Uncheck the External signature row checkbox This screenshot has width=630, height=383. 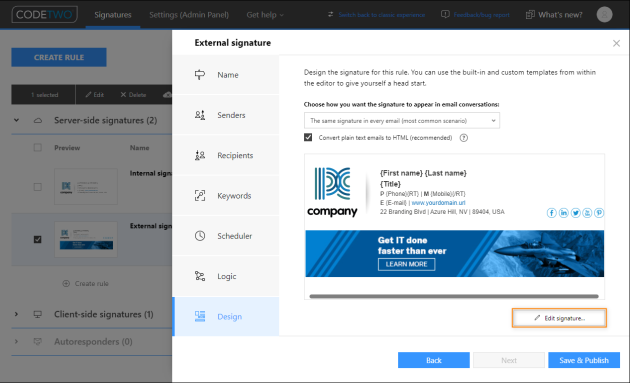pos(37,240)
